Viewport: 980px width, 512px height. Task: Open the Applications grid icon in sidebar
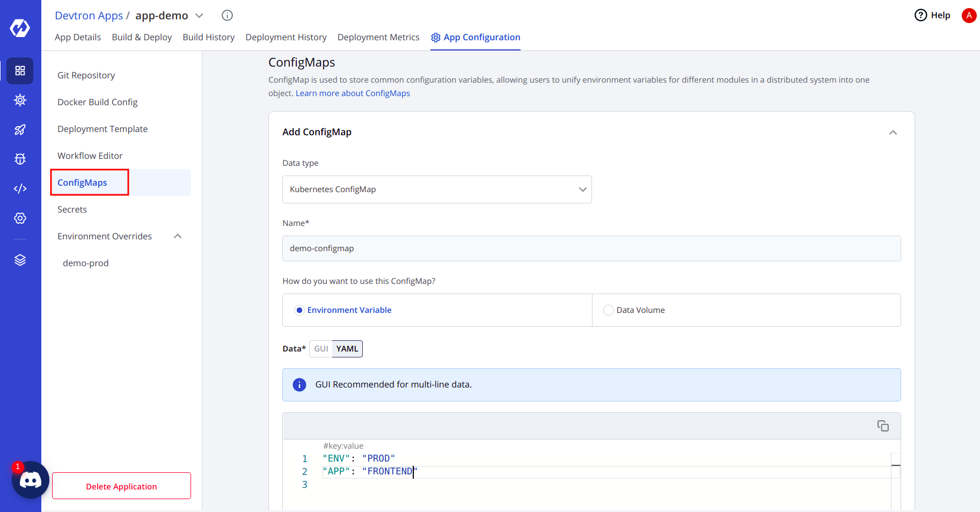20,71
